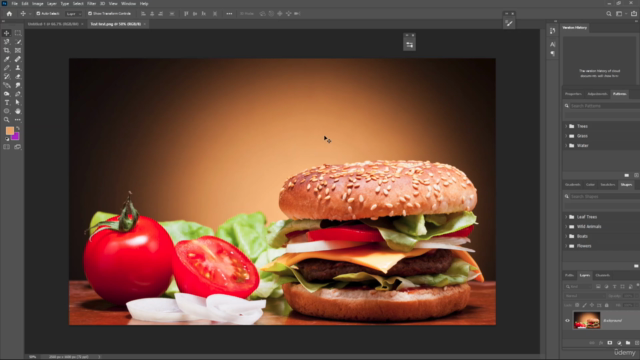This screenshot has height=360, width=640.
Task: Open the Auto-Select Layer dropdown
Action: coord(74,13)
